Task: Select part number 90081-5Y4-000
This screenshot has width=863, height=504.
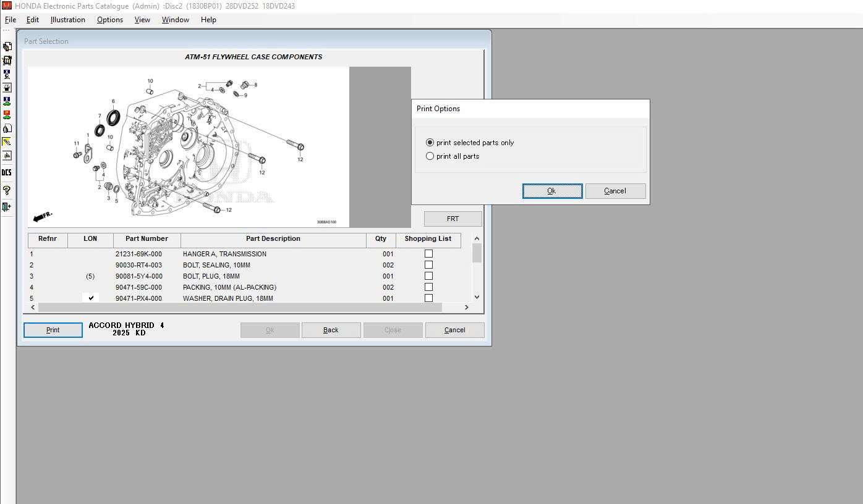Action: point(138,276)
